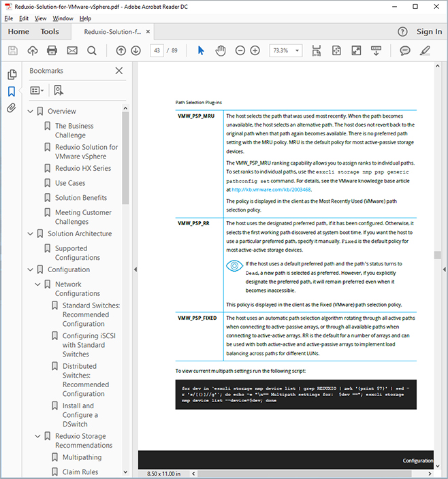Jump to Solution Benefits bookmark
This screenshot has width=448, height=479.
coord(81,197)
